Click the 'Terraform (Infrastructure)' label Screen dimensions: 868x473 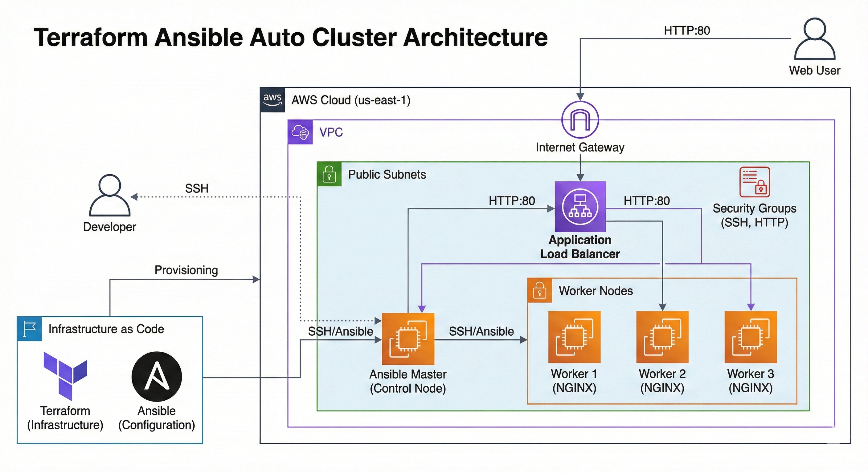point(65,418)
